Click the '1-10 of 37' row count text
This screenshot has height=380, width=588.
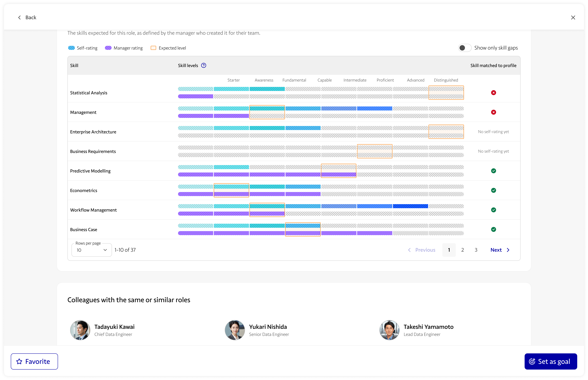coord(125,250)
